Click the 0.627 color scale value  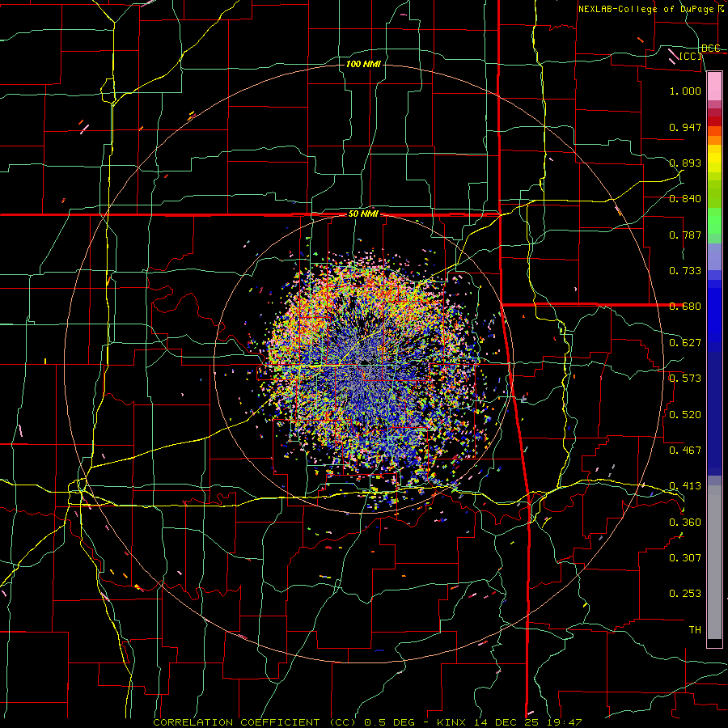click(x=685, y=343)
